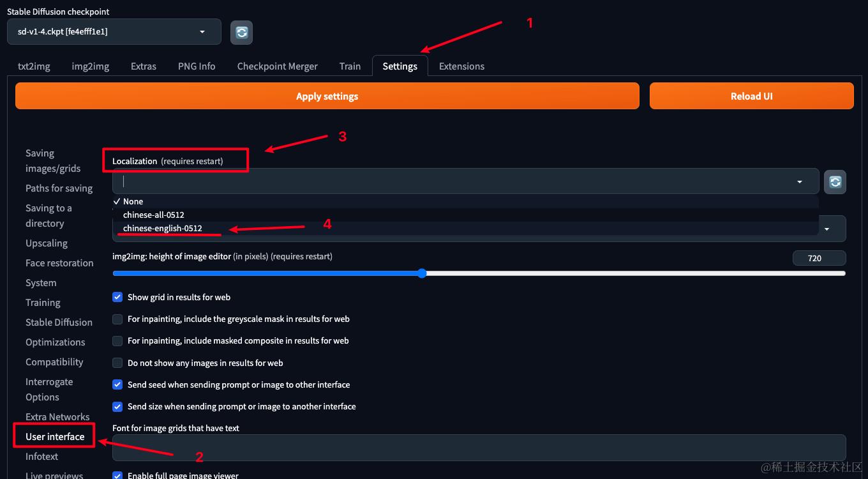Open Saving to a directory section
This screenshot has width=868, height=479.
[49, 216]
